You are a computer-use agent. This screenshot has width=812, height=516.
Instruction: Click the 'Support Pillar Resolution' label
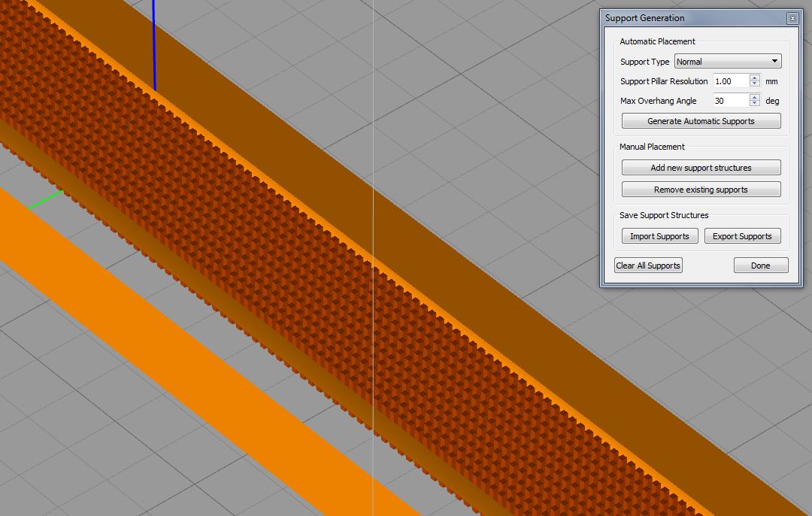coord(664,81)
